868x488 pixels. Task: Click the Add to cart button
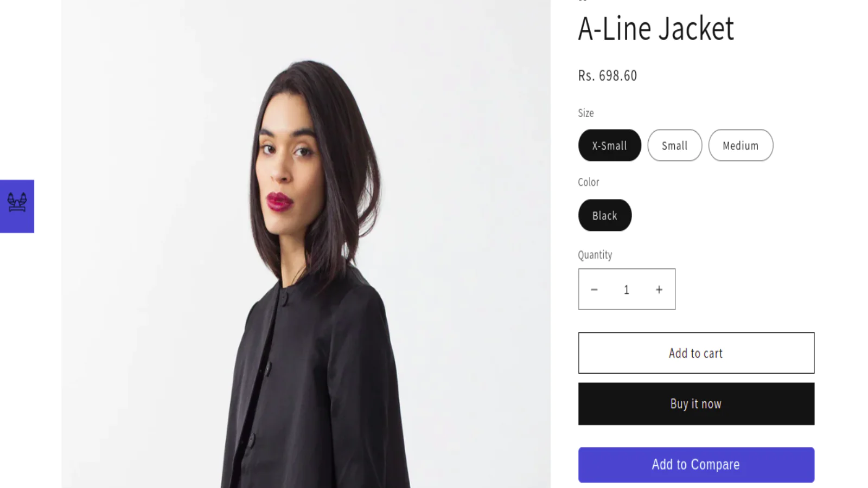pyautogui.click(x=696, y=353)
